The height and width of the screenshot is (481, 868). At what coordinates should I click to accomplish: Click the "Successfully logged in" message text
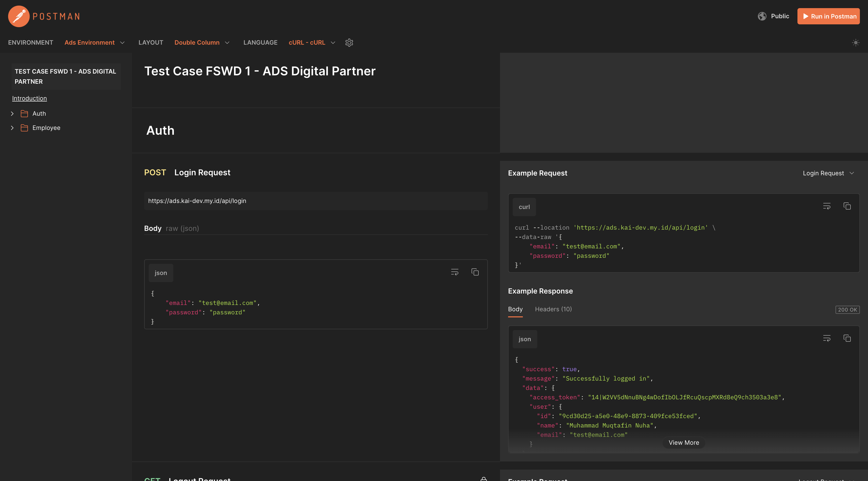pos(606,379)
